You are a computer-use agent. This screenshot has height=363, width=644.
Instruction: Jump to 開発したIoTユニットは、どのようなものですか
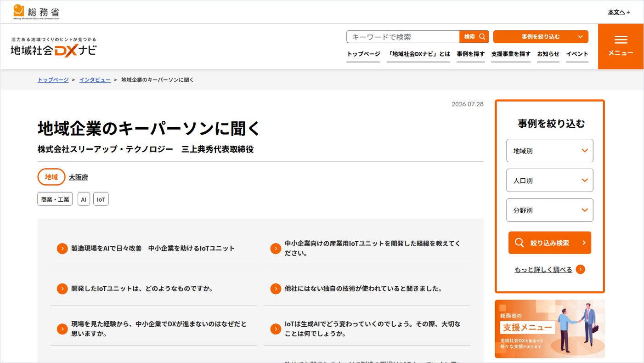[142, 289]
